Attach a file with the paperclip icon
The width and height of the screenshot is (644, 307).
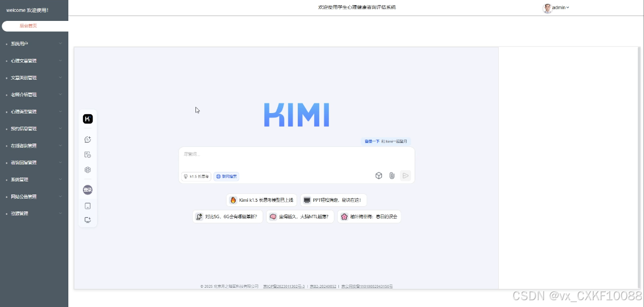(x=392, y=175)
